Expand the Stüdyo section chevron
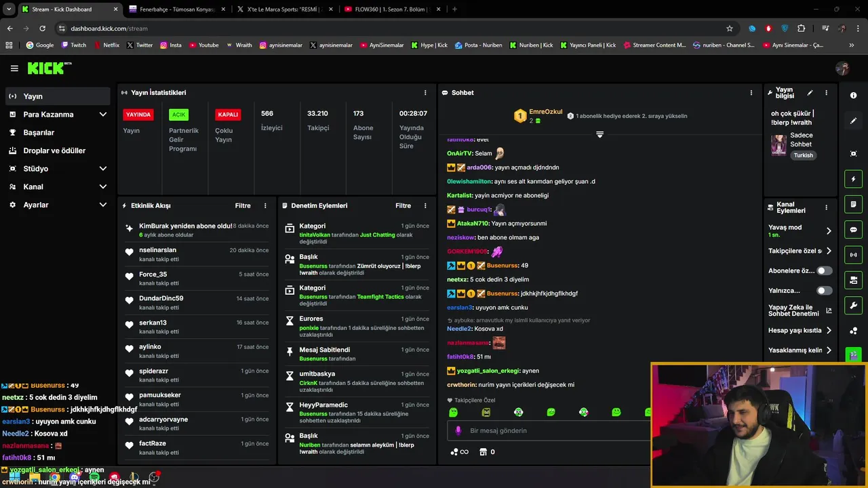The image size is (868, 488). click(103, 169)
